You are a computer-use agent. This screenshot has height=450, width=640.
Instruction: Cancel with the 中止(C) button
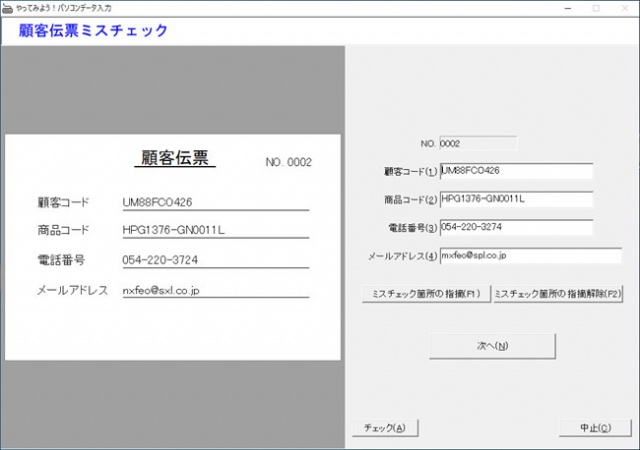pos(596,428)
